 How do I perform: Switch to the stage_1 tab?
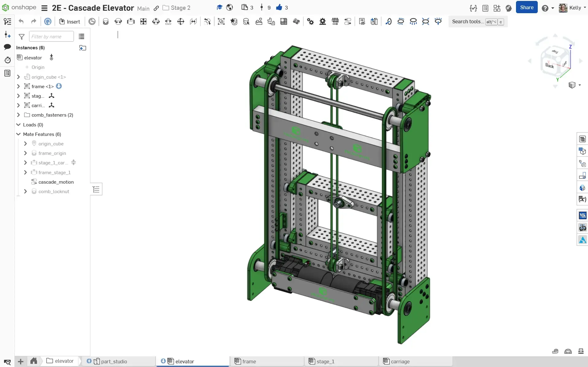325,361
